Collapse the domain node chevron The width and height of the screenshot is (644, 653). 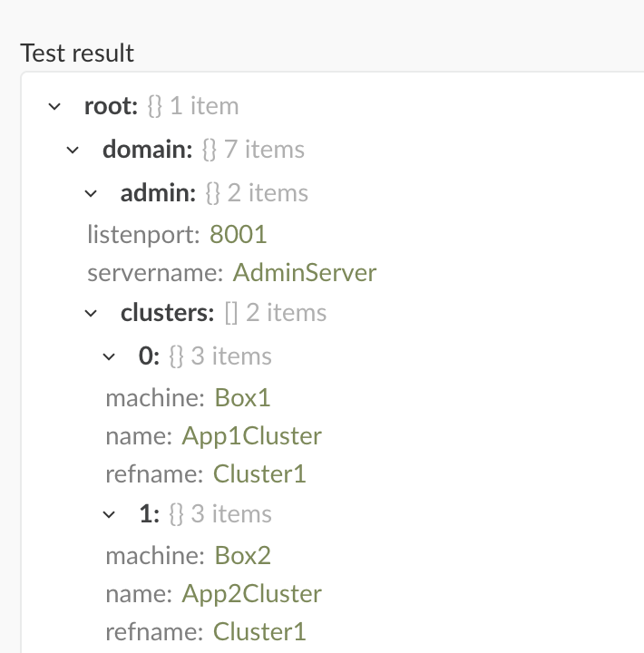[73, 150]
